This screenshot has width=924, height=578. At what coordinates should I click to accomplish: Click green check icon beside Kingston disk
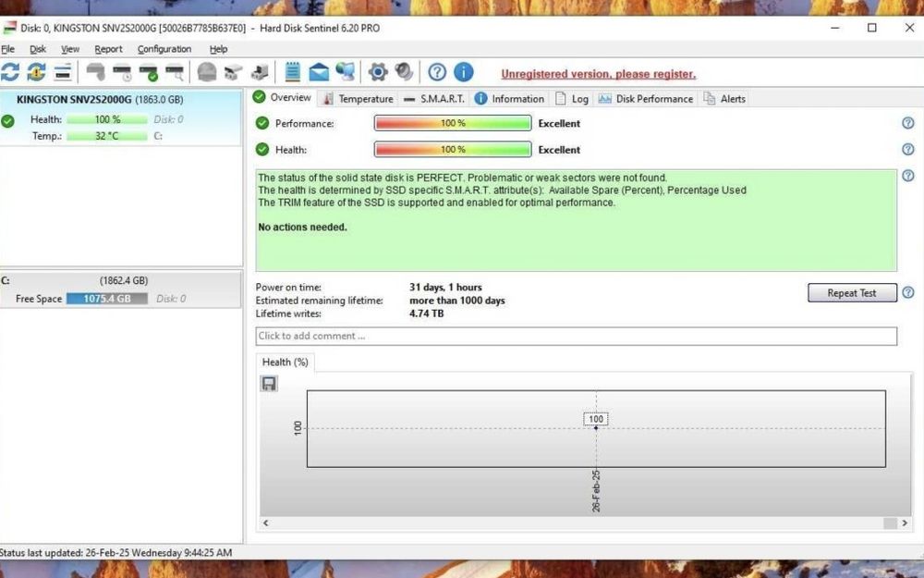point(7,121)
